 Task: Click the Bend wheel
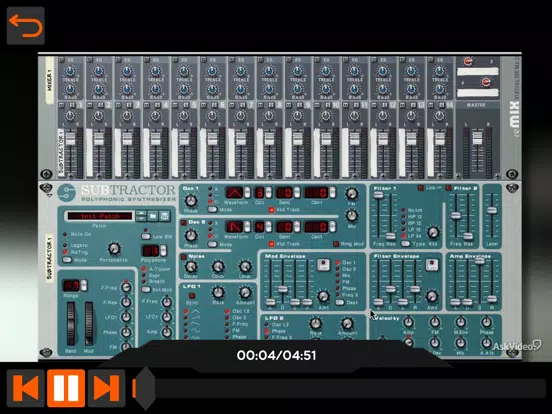coord(71,324)
